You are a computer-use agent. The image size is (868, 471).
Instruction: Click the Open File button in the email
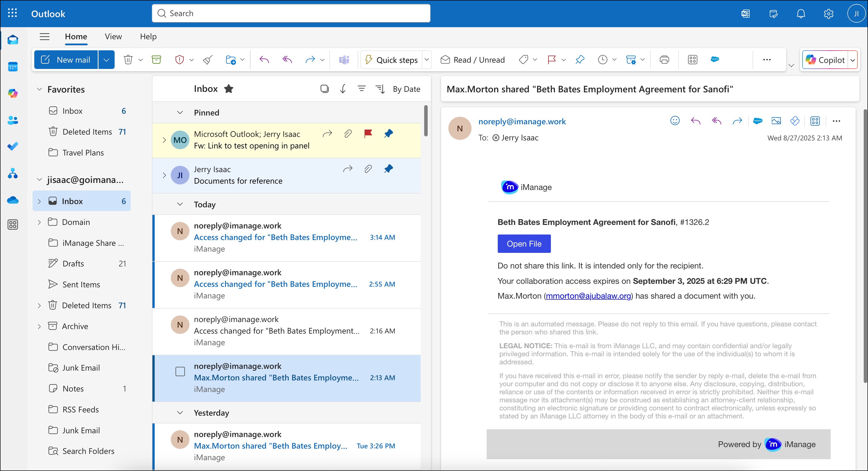pos(524,243)
